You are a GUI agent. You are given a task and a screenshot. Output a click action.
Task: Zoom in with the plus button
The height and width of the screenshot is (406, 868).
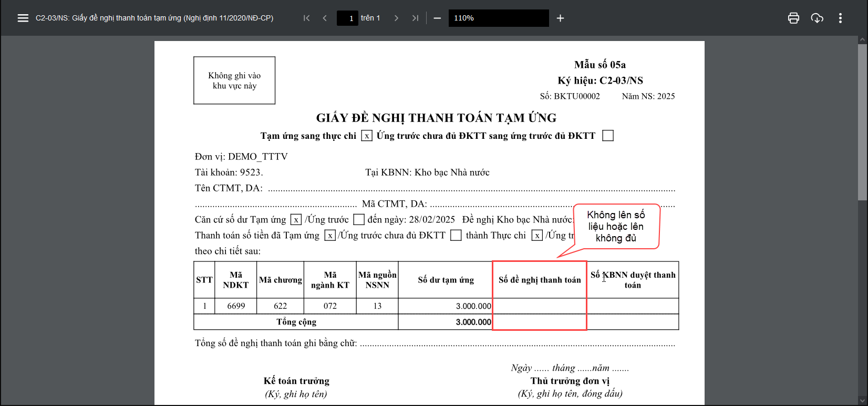pos(560,18)
